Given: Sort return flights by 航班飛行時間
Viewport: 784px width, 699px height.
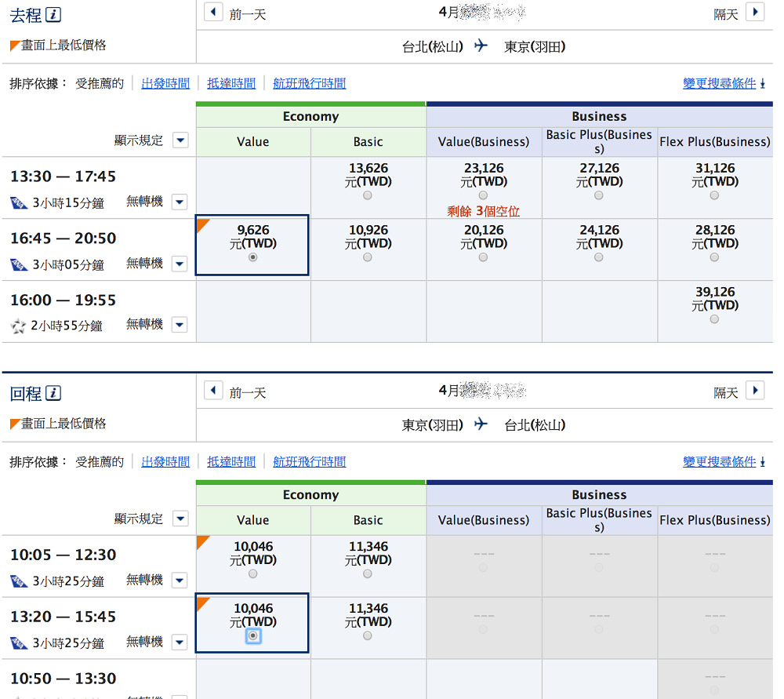Looking at the screenshot, I should pos(310,462).
